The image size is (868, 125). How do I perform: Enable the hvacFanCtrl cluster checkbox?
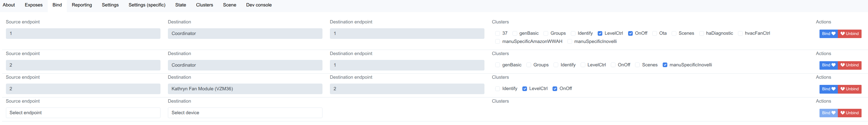tap(740, 33)
